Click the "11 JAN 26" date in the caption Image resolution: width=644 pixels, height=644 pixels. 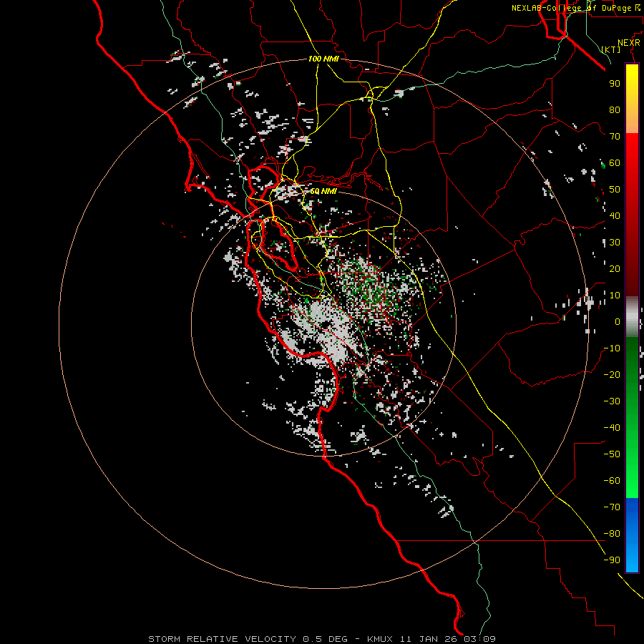428,639
